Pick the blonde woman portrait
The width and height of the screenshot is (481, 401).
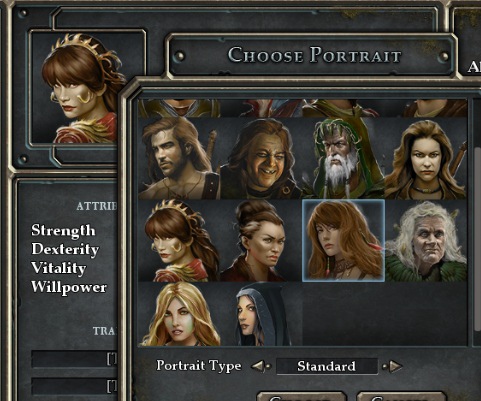[x=179, y=314]
